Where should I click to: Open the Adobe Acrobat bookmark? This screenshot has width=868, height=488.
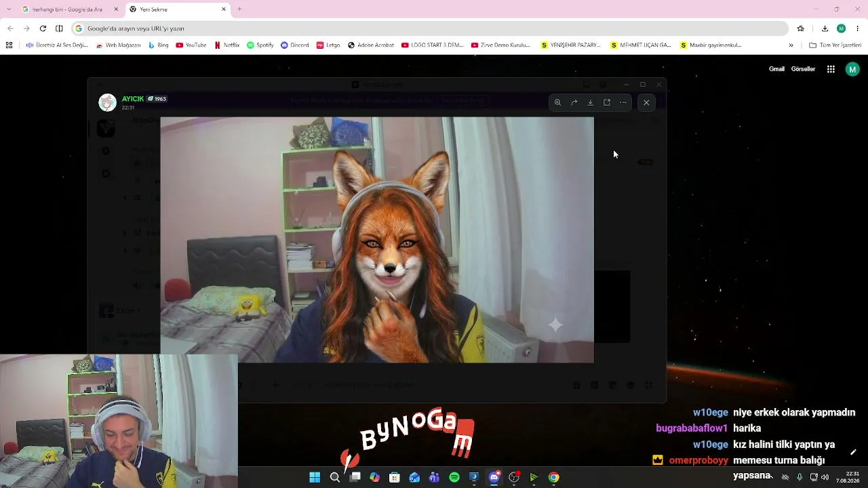[371, 45]
